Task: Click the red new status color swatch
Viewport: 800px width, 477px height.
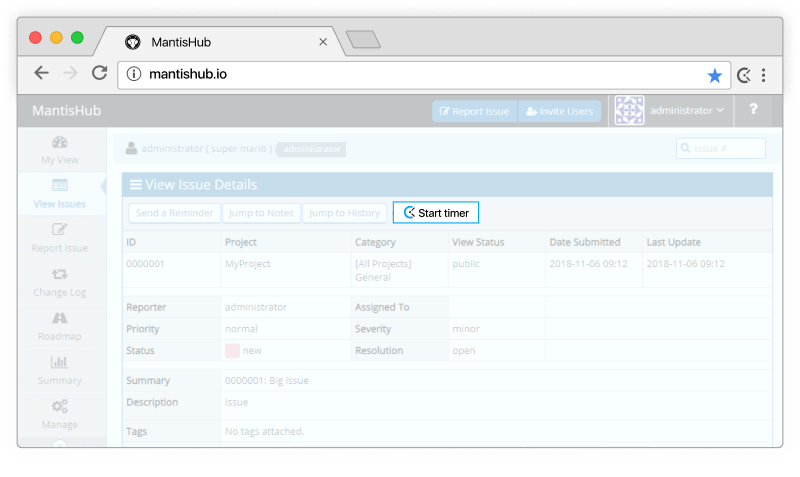Action: pos(232,350)
